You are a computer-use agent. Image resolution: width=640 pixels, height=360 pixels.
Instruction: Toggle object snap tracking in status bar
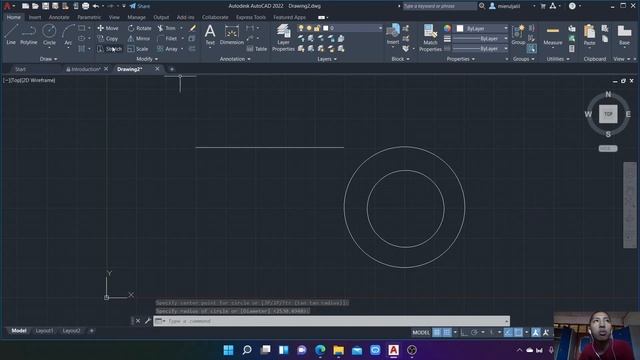click(508, 332)
